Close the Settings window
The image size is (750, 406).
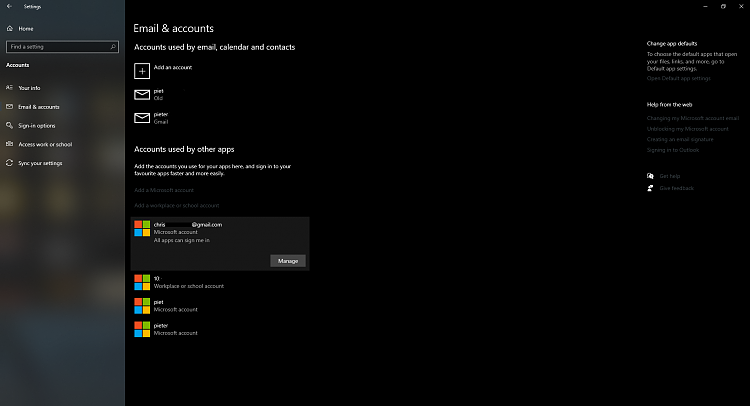point(741,7)
